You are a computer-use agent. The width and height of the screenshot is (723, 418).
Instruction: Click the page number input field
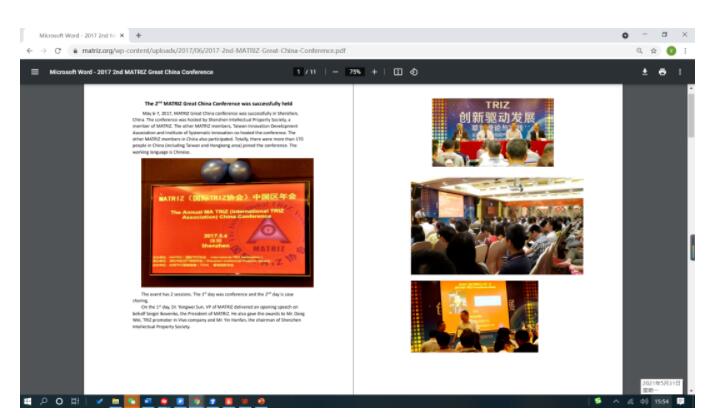coord(299,72)
